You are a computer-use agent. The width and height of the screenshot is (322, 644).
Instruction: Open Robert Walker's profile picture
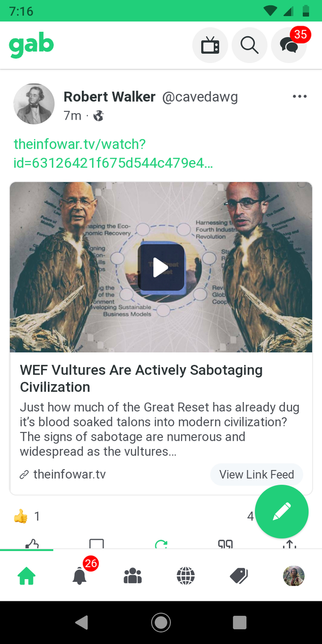(34, 104)
